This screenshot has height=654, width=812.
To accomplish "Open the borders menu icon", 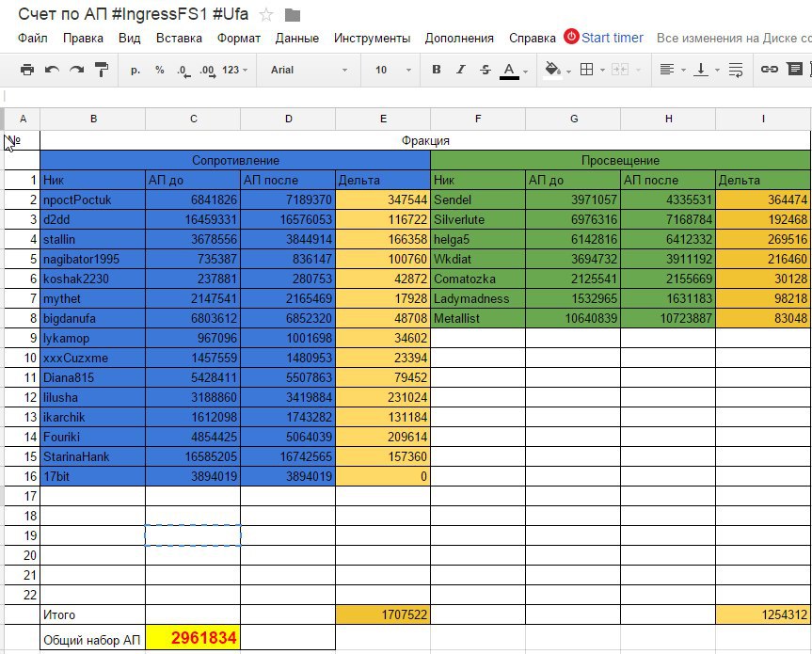I will tap(586, 70).
